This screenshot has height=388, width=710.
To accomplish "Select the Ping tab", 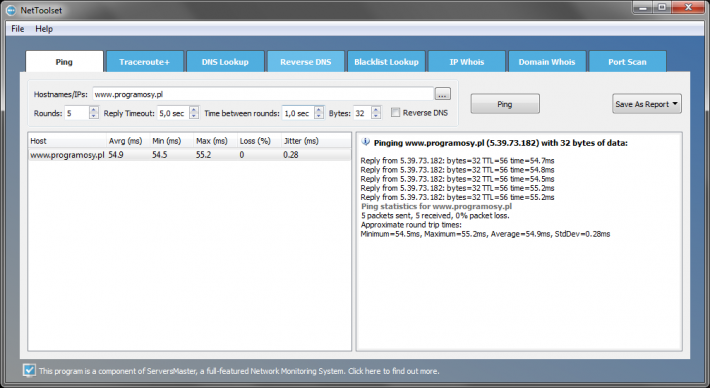I will point(64,62).
